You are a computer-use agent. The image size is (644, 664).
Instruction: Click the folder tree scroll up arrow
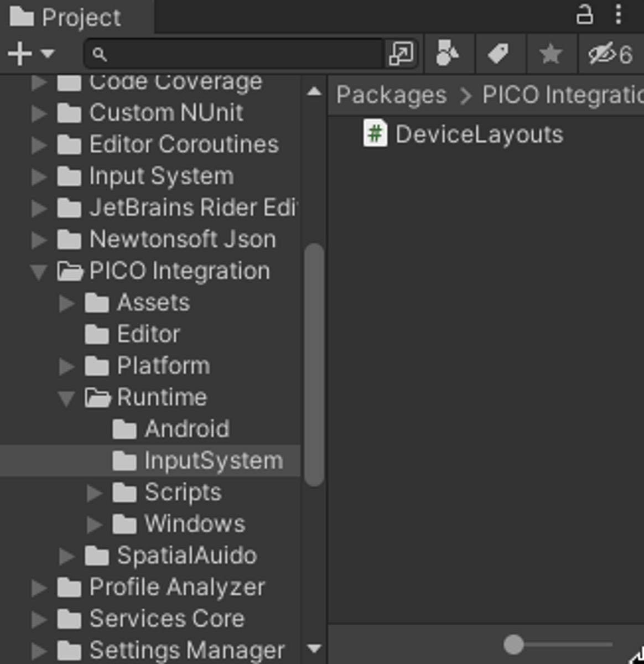tap(314, 92)
